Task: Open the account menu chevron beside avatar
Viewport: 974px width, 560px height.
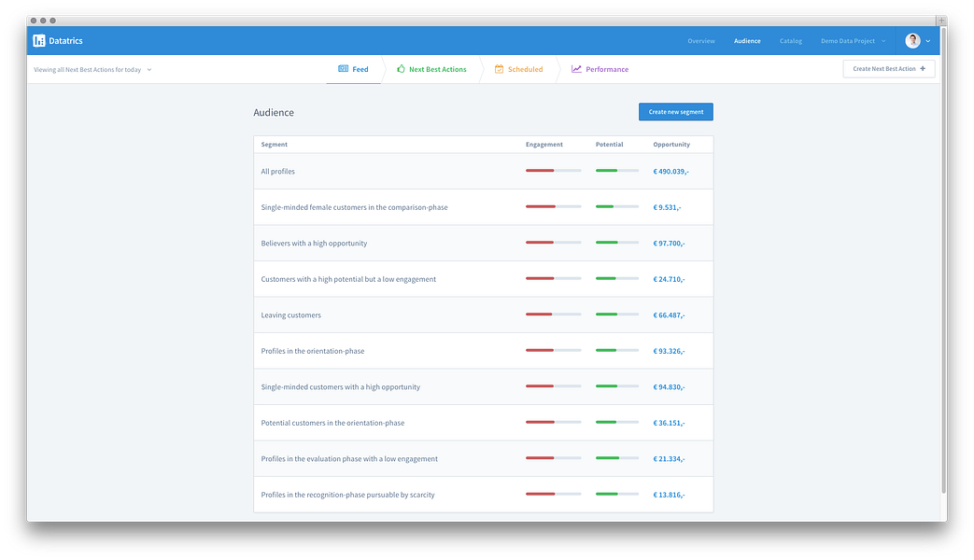Action: coord(928,41)
